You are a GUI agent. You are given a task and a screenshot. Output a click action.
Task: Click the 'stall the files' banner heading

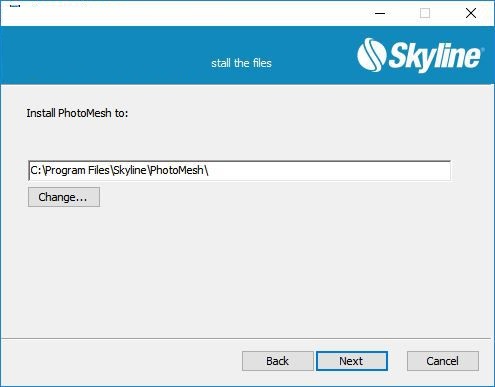coord(242,63)
